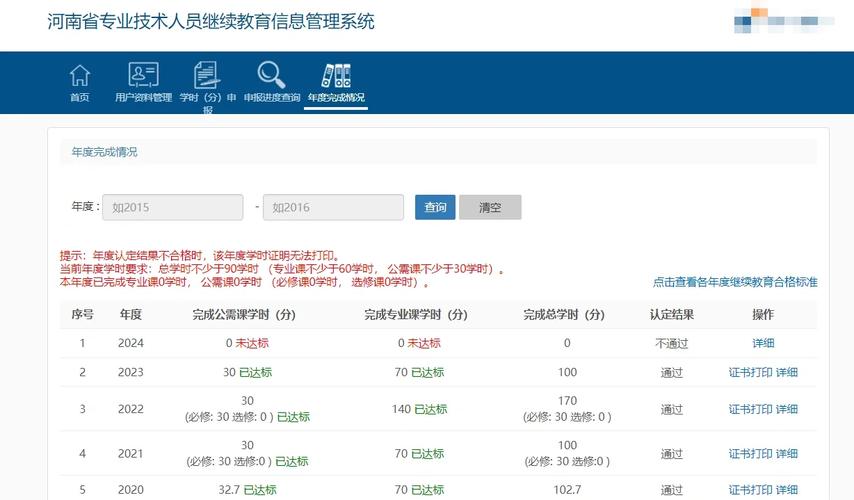Click the 完成总学时(分) column header

[564, 315]
